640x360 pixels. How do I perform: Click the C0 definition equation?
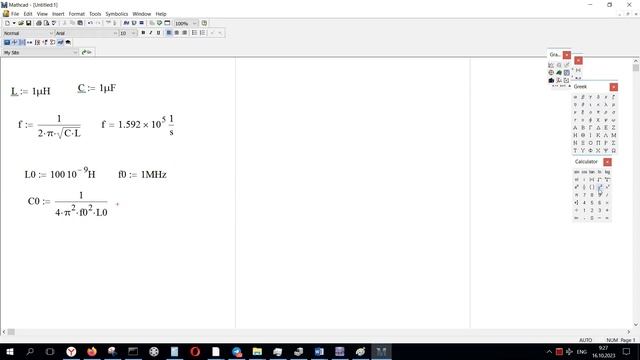coord(68,203)
